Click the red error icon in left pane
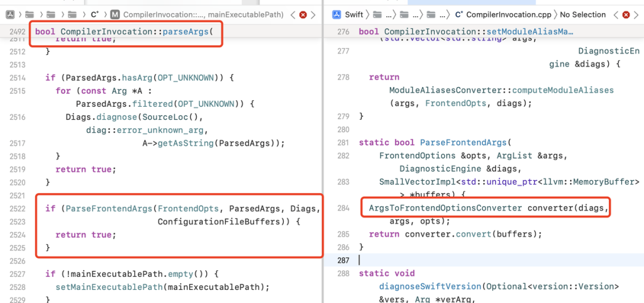The image size is (644, 303). click(303, 14)
